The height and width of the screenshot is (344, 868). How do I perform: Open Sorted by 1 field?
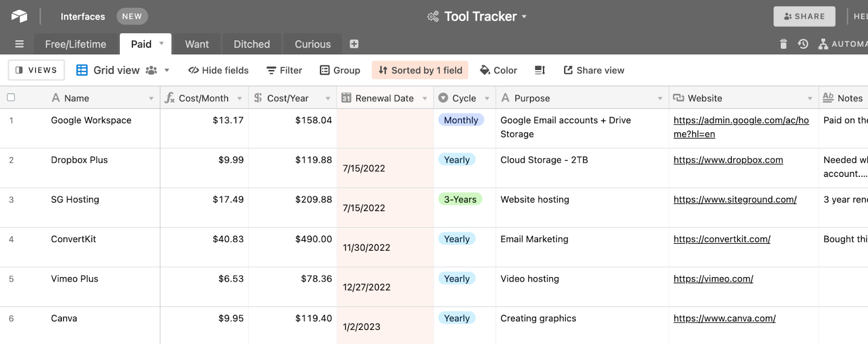pos(420,70)
